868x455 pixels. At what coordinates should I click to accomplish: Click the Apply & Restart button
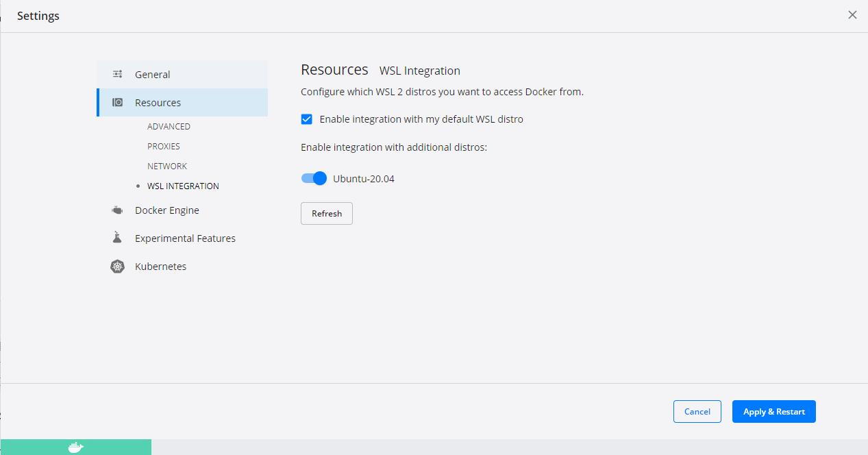(774, 411)
